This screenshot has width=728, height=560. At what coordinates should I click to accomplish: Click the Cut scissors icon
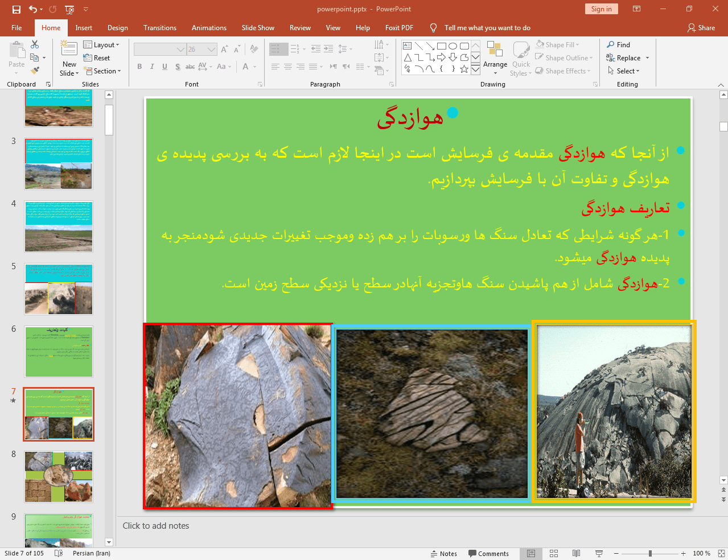pyautogui.click(x=35, y=44)
